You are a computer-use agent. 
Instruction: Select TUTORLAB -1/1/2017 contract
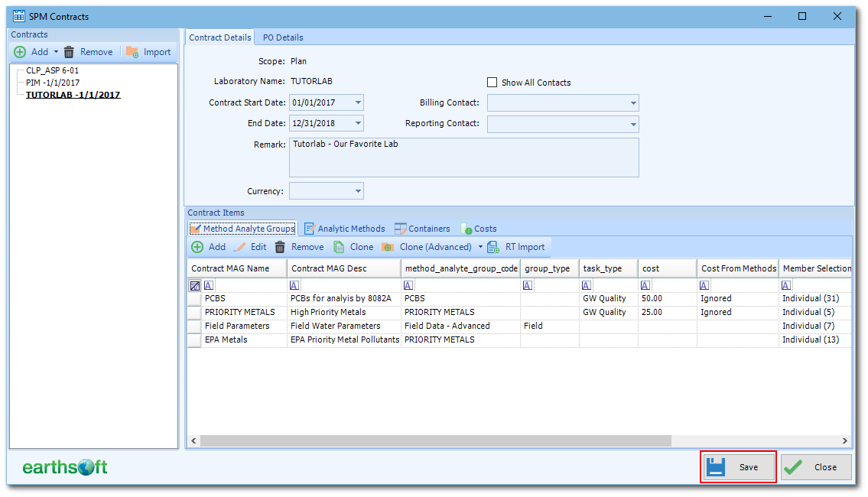pos(73,95)
